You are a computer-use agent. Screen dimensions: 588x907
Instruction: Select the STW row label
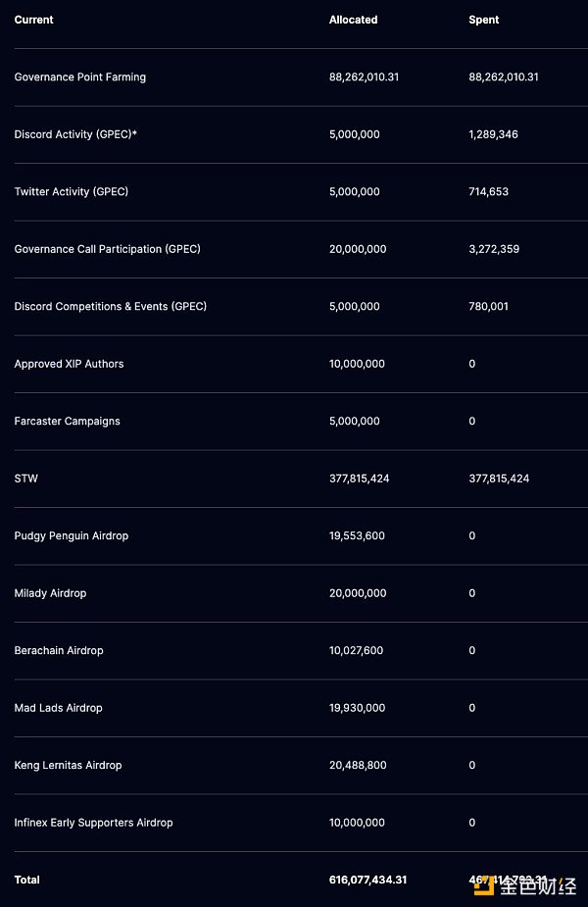(26, 479)
